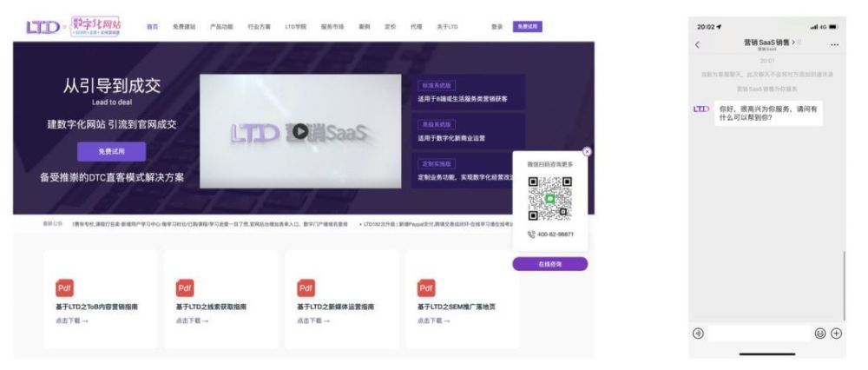The width and height of the screenshot is (868, 370).
Task: Open the 服务市场 nav item
Action: [332, 27]
